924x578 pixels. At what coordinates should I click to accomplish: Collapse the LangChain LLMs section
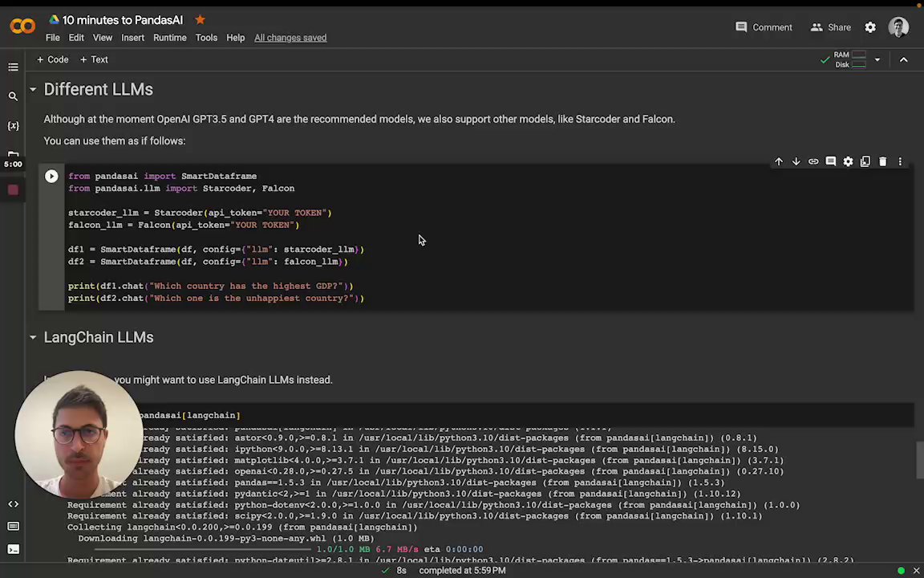[x=33, y=337]
